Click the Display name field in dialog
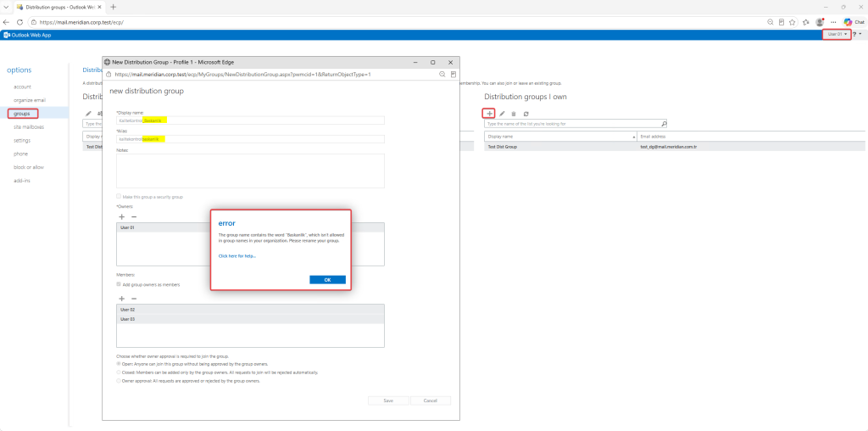This screenshot has height=431, width=868. coord(250,120)
